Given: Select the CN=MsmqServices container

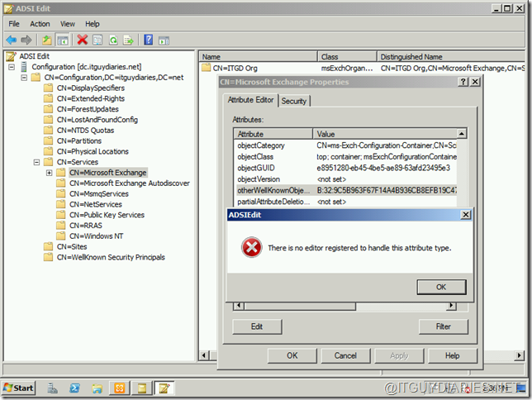Looking at the screenshot, I should click(x=99, y=194).
